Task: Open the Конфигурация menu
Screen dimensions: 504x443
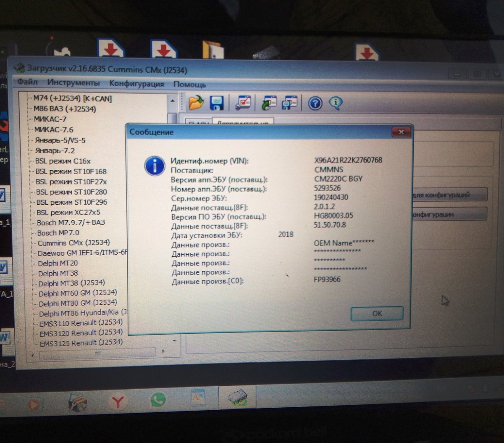Action: (136, 84)
